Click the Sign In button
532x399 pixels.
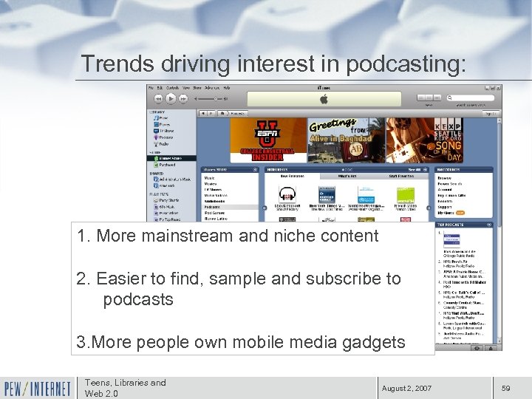coord(491,113)
